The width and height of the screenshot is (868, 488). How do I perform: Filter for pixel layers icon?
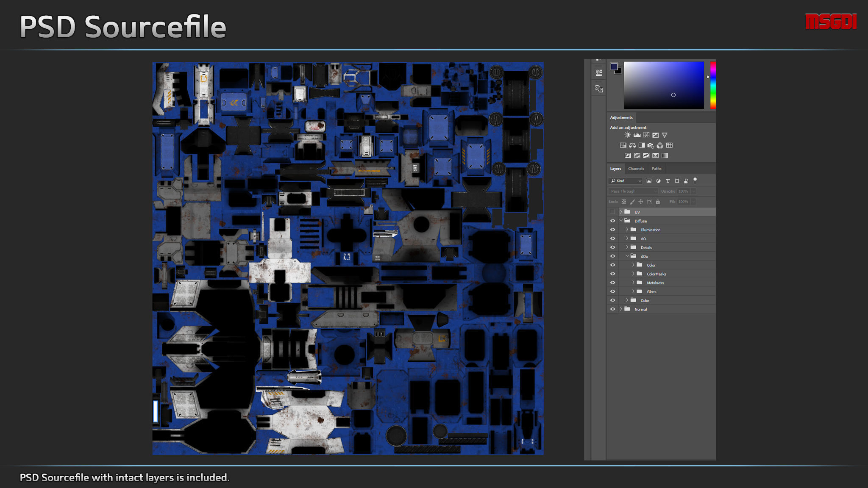[649, 181]
